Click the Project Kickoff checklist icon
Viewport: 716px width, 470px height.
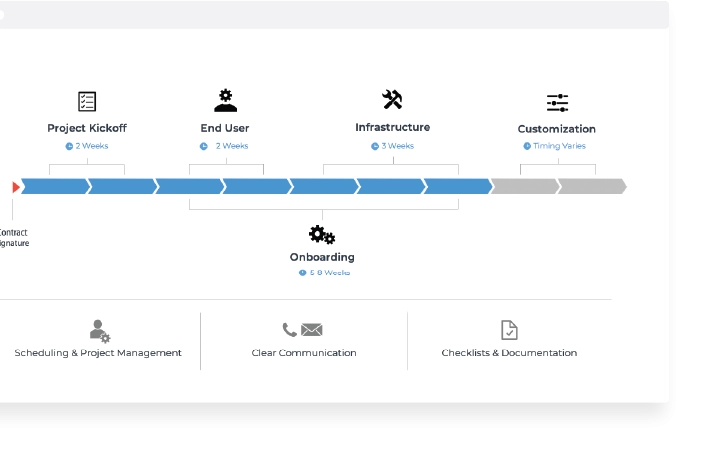(x=87, y=101)
